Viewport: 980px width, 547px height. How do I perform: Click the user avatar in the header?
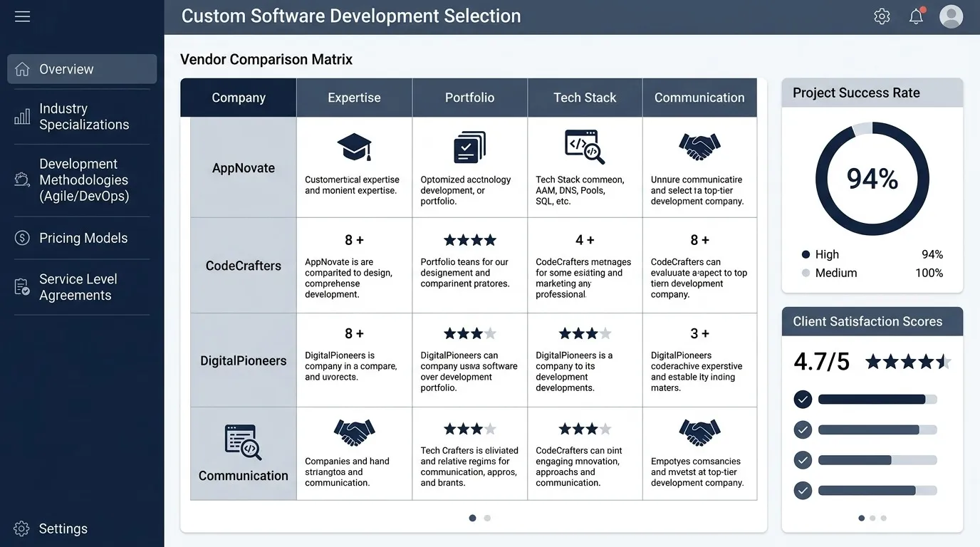point(952,16)
